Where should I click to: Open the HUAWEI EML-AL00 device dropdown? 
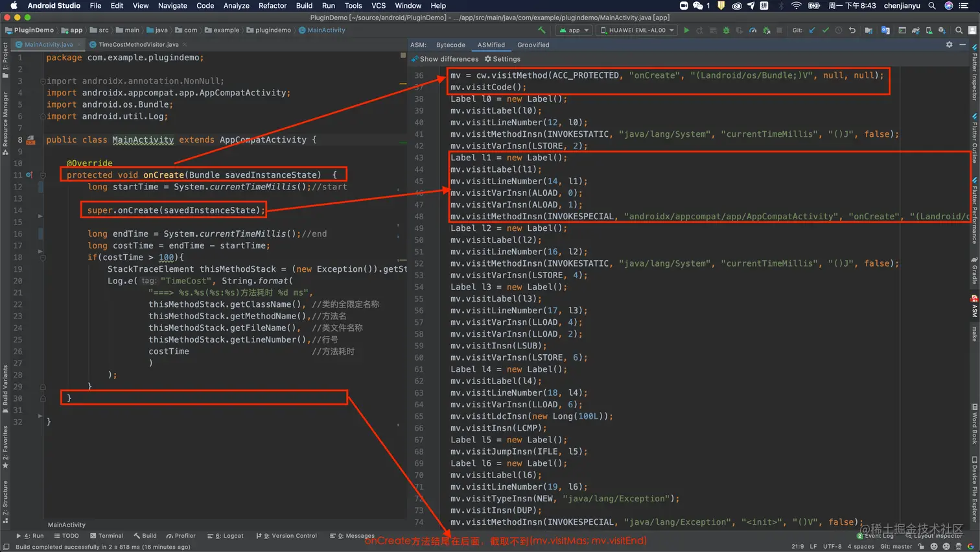point(636,30)
